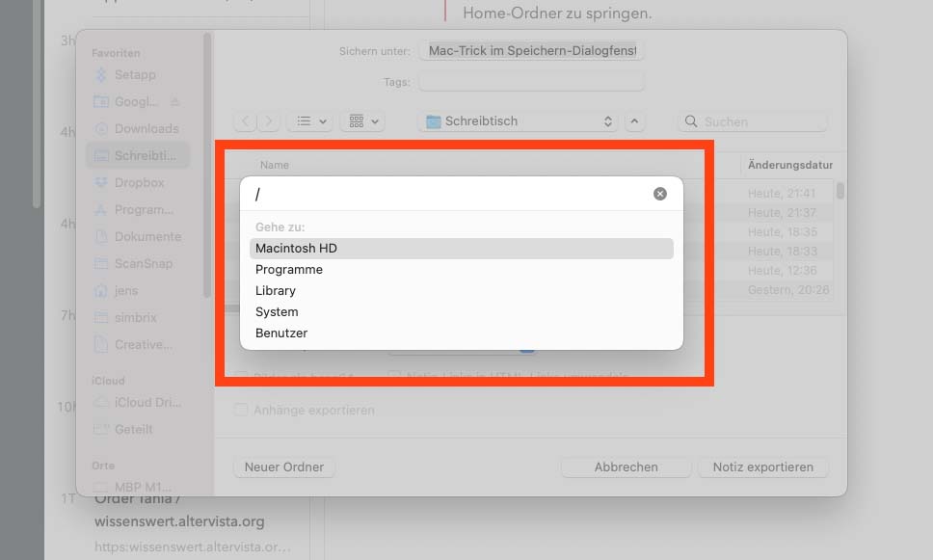The width and height of the screenshot is (933, 560).
Task: Open the Schreibtisch location popup
Action: coord(518,121)
